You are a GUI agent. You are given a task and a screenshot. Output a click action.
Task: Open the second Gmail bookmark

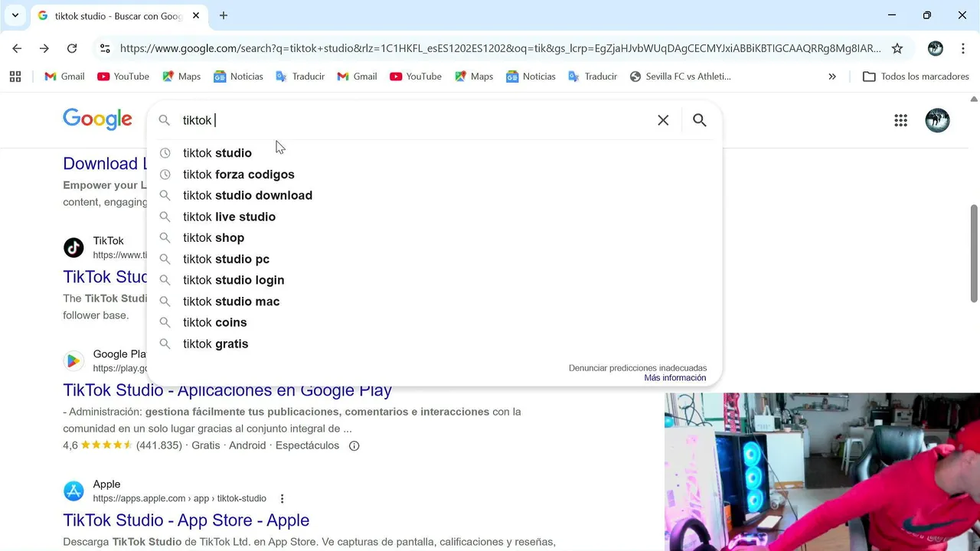click(x=357, y=77)
